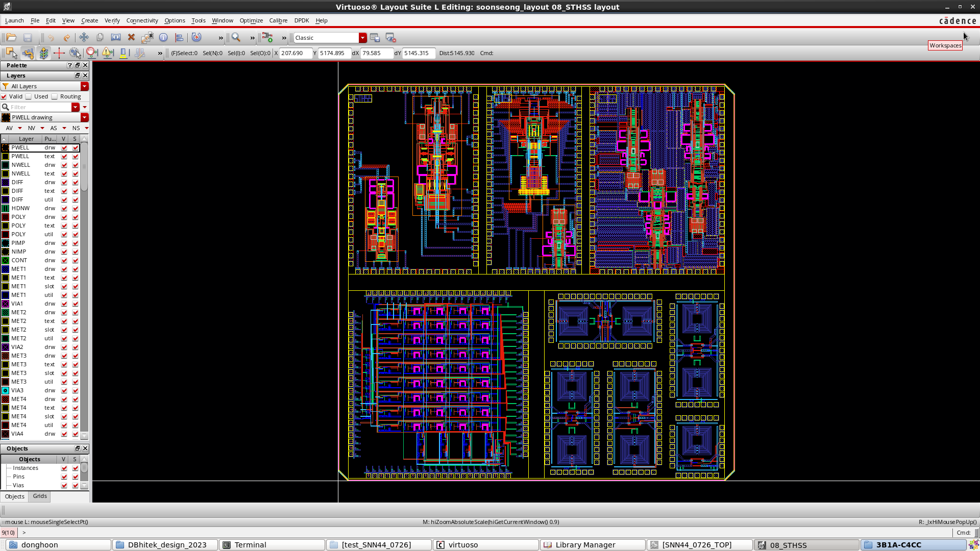Viewport: 980px width, 551px height.
Task: Open the Calibre menu
Action: (278, 20)
